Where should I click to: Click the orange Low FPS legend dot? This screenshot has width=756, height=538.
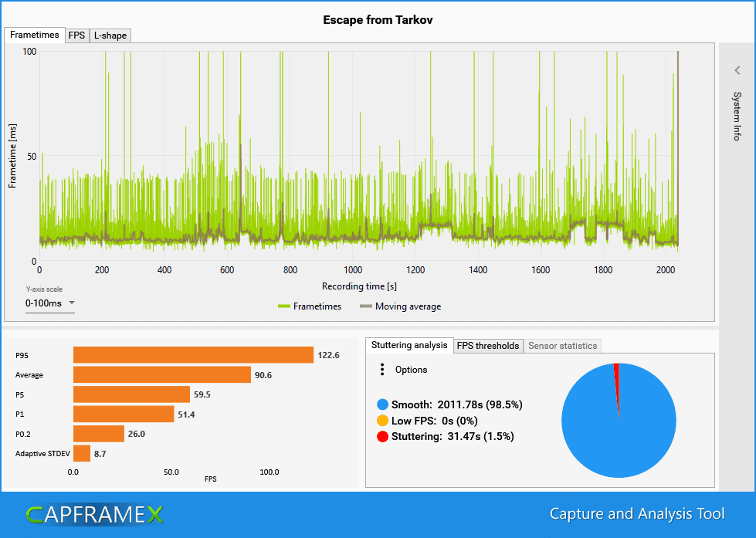pos(383,421)
